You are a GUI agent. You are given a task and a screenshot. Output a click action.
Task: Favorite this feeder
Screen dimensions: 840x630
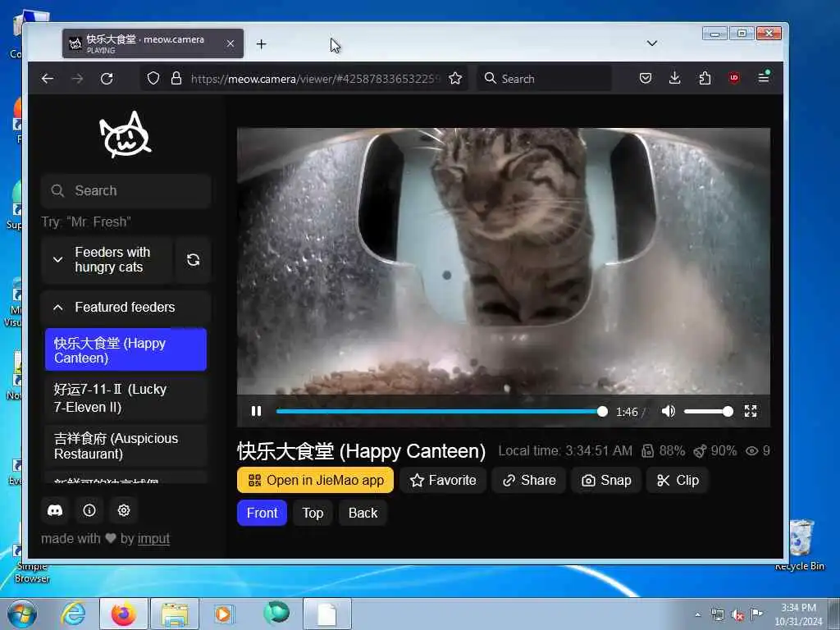click(x=443, y=480)
